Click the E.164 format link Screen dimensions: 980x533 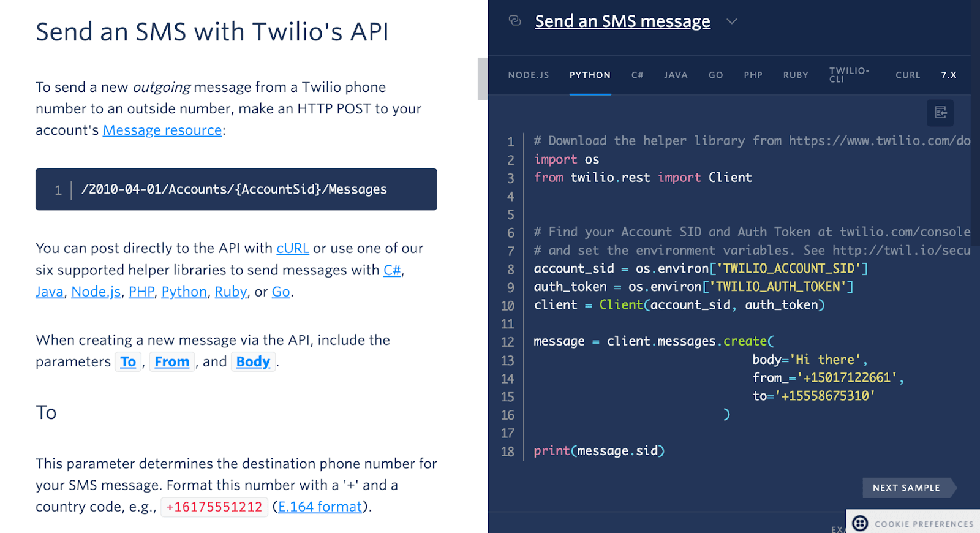coord(320,507)
